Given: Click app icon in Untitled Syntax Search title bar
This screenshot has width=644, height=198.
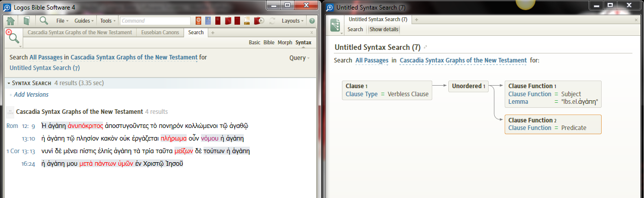Looking at the screenshot, I should pos(329,8).
